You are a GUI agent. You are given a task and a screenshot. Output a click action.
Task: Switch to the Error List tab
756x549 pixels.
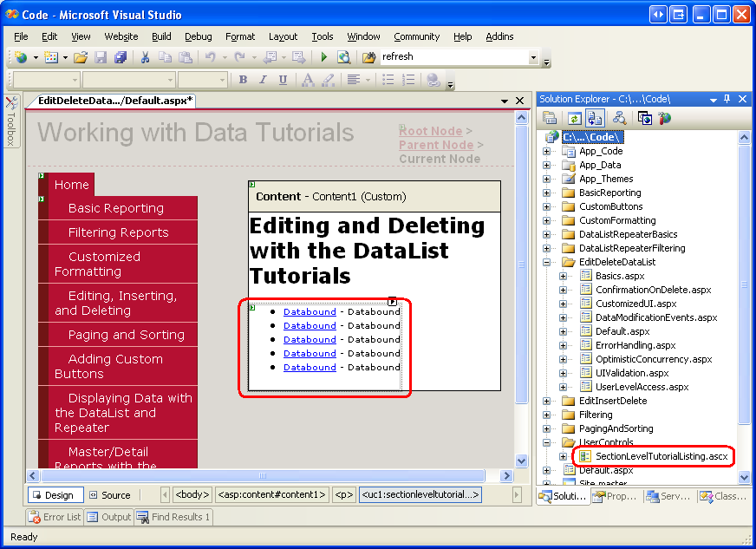tap(55, 517)
